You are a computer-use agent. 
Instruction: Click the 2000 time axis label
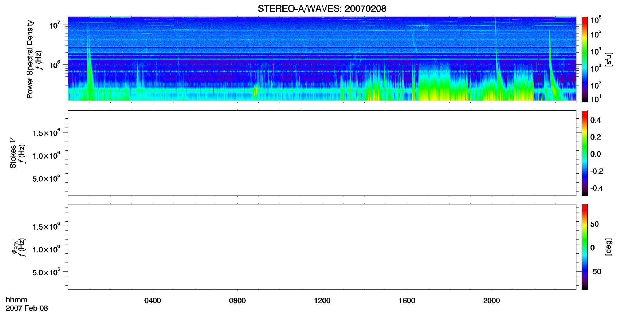coord(491,301)
